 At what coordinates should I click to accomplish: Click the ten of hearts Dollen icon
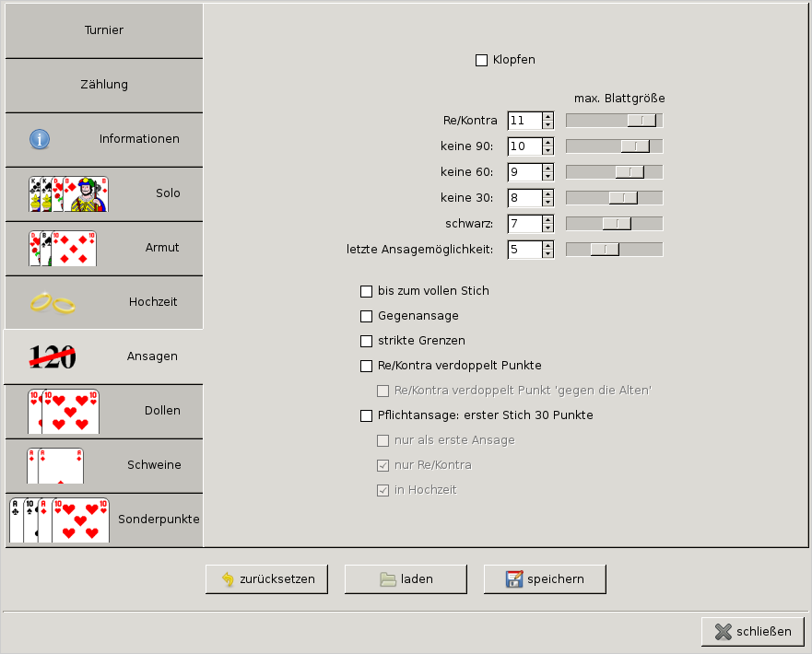[63, 411]
